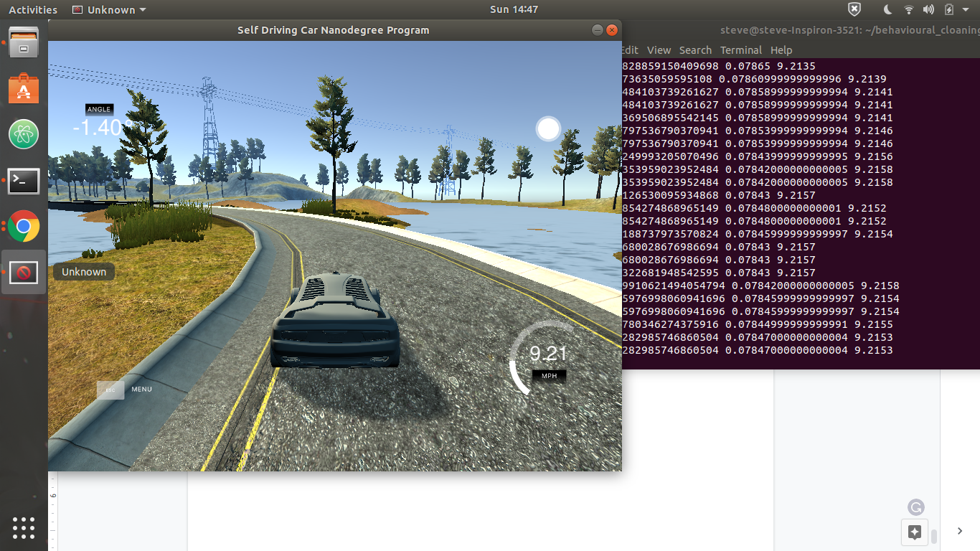Image resolution: width=980 pixels, height=551 pixels.
Task: Open the Atom editor dock icon
Action: [x=24, y=134]
